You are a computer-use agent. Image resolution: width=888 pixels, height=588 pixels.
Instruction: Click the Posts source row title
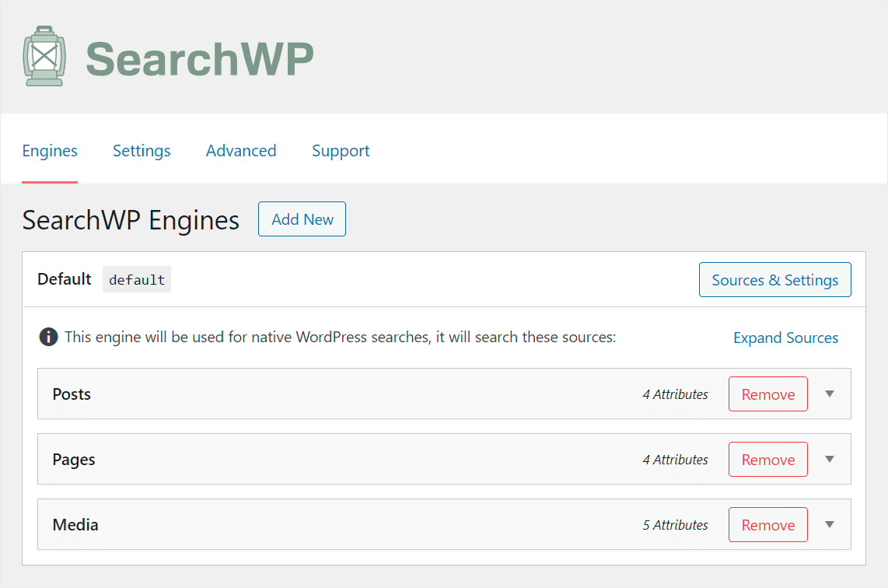[x=72, y=394]
